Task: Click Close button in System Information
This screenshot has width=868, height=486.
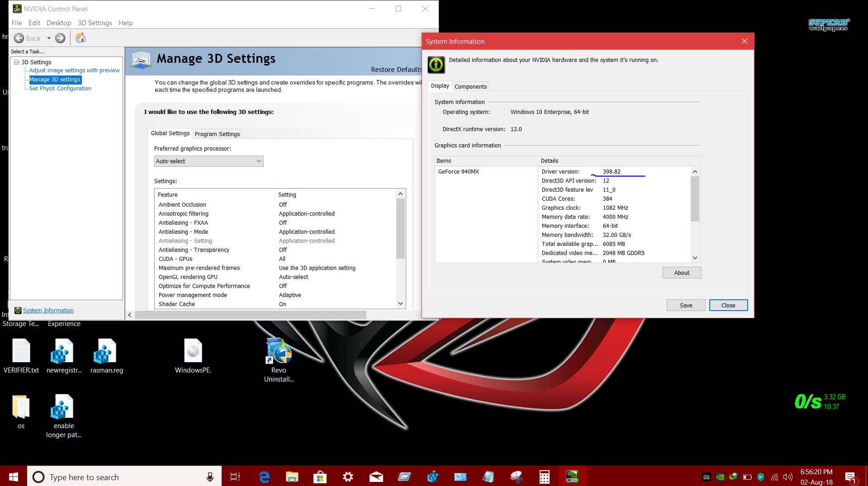Action: [728, 305]
